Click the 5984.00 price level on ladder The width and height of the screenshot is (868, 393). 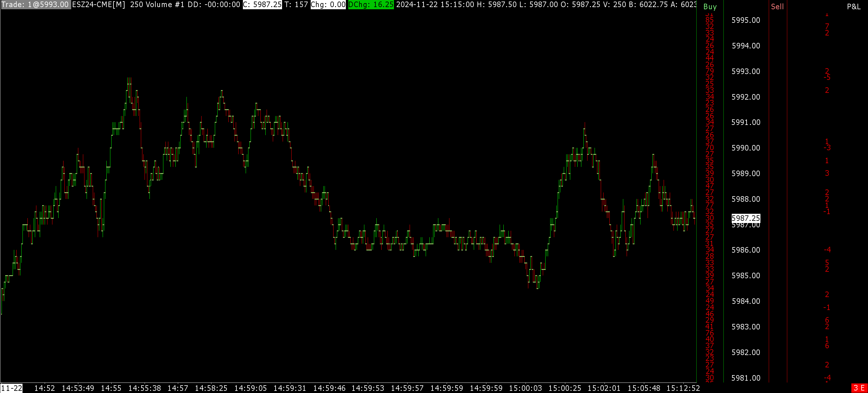746,301
